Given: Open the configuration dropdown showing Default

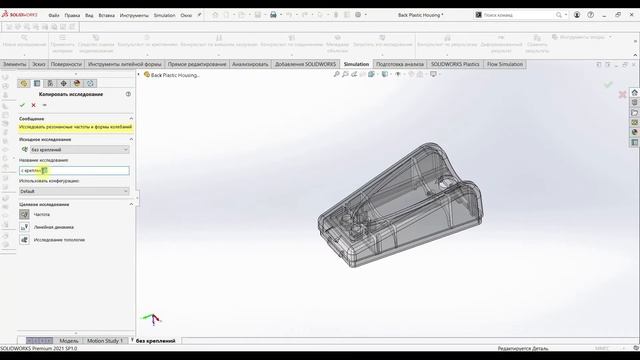Looking at the screenshot, I should coord(74,191).
